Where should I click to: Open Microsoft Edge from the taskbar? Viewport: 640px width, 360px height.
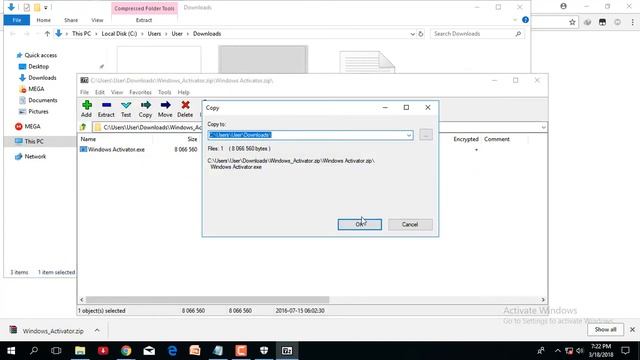click(x=172, y=351)
